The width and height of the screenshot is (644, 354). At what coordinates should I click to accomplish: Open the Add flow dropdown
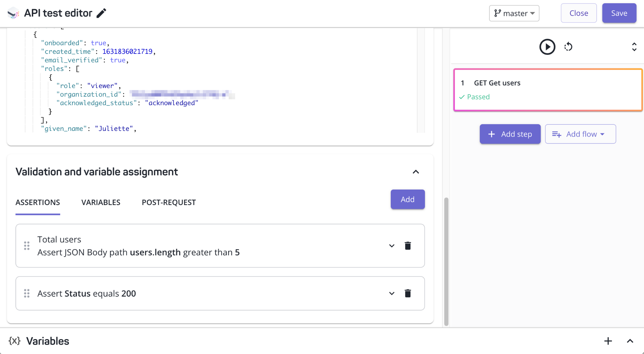click(x=580, y=134)
